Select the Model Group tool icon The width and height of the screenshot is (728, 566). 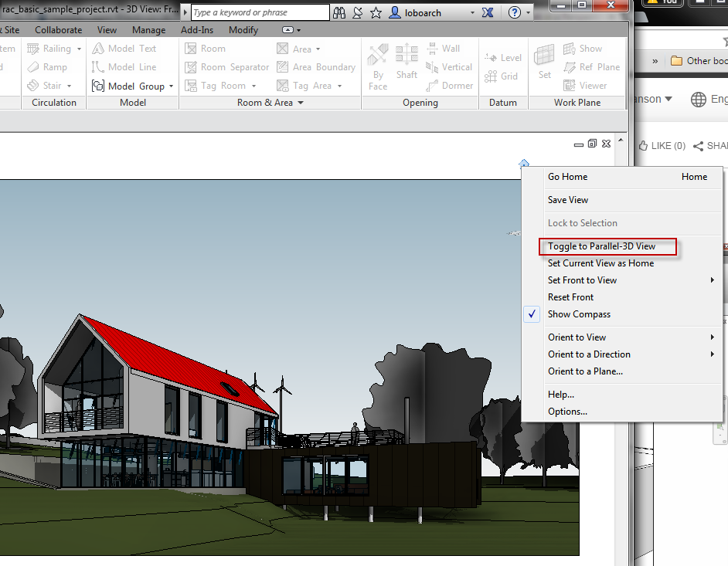pyautogui.click(x=98, y=86)
